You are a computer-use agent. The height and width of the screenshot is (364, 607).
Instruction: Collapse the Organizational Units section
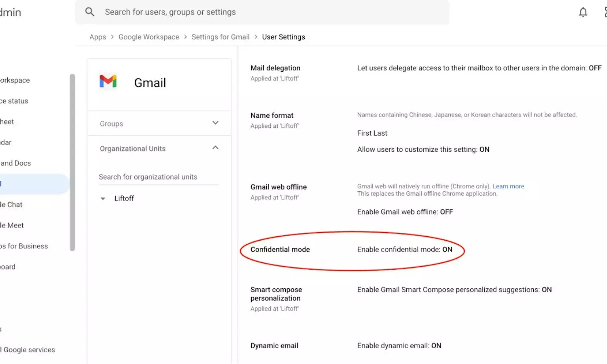pos(215,148)
